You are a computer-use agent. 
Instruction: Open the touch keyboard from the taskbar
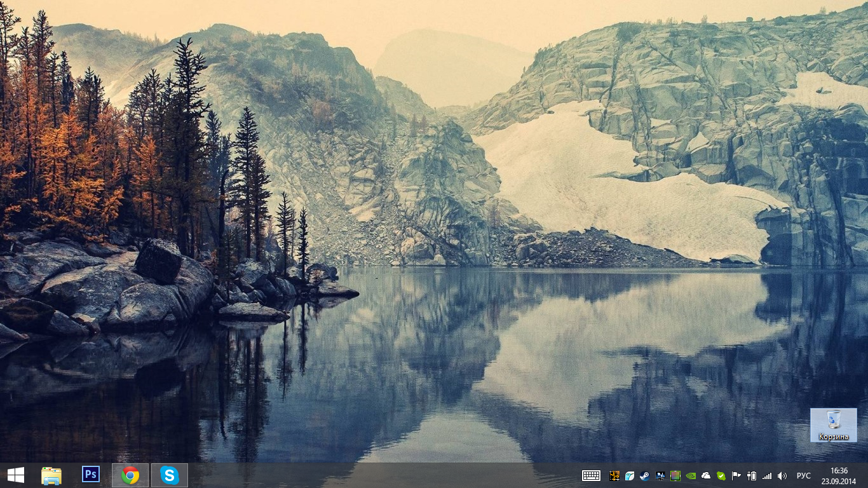(x=591, y=475)
